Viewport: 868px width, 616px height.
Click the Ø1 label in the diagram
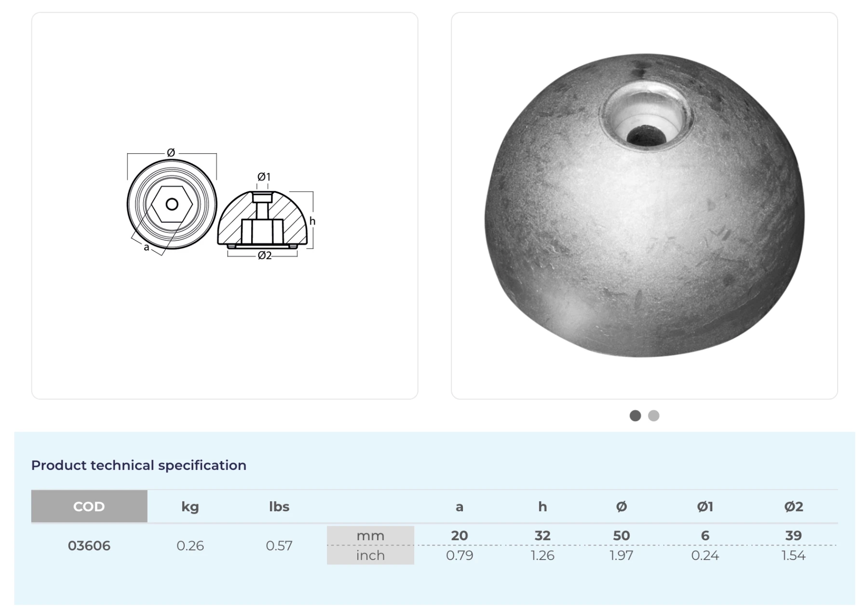tap(264, 177)
